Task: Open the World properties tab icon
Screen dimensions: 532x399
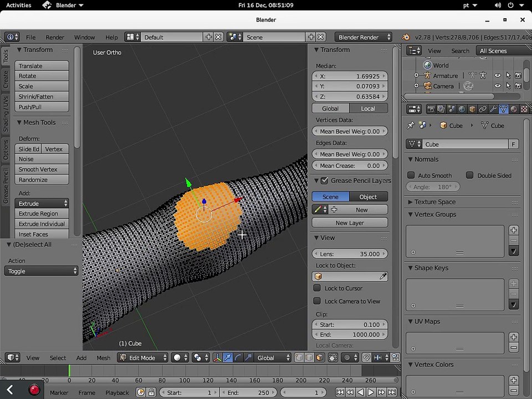Action: pyautogui.click(x=462, y=109)
